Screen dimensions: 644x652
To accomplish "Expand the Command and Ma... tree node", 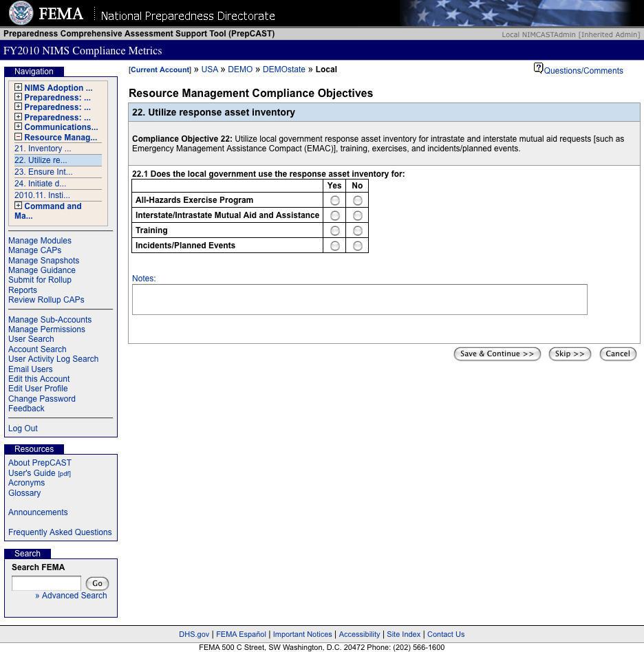I will [x=18, y=206].
